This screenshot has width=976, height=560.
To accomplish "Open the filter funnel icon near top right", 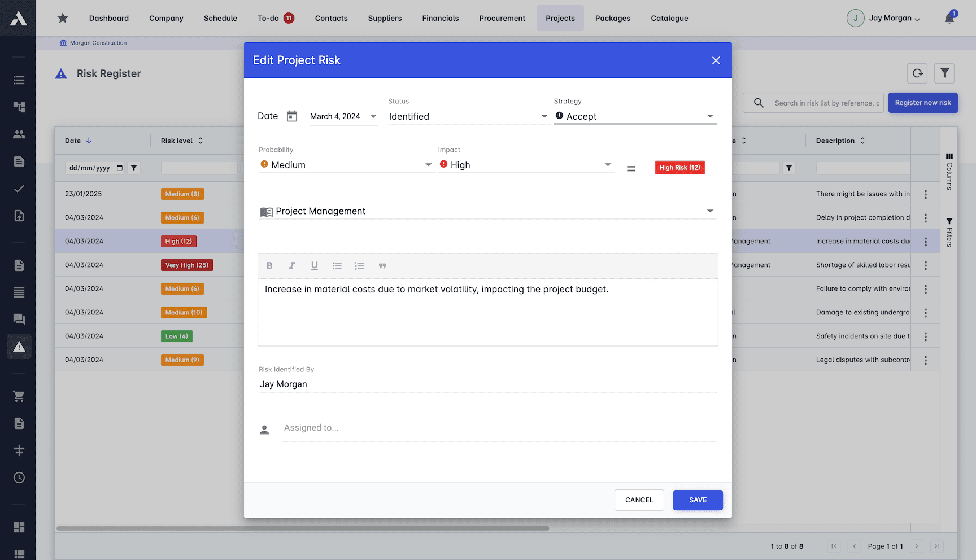I will point(945,73).
